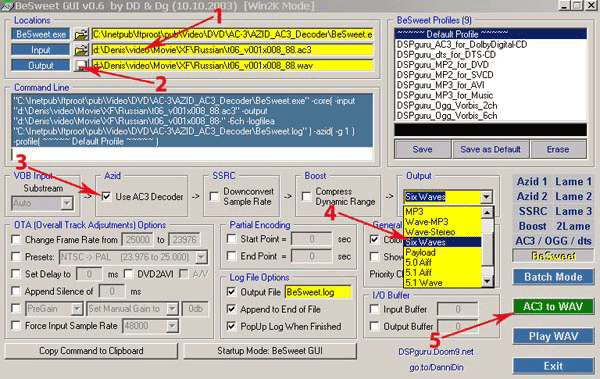Image resolution: width=600 pixels, height=379 pixels.
Task: Click Startup Mode: BeSweet GUI button
Action: 270,351
